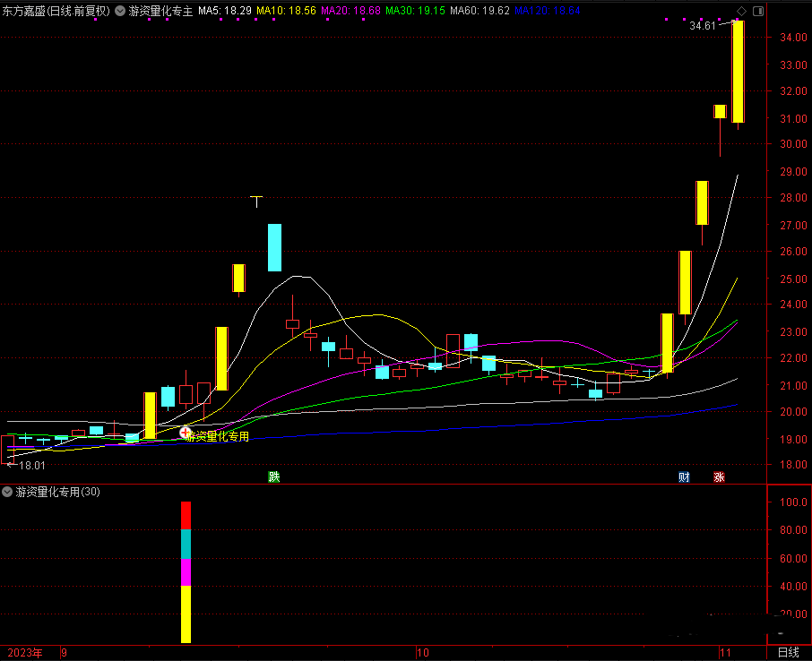Open the main chart indicator dropdown arrow
812x661 pixels.
coord(120,11)
